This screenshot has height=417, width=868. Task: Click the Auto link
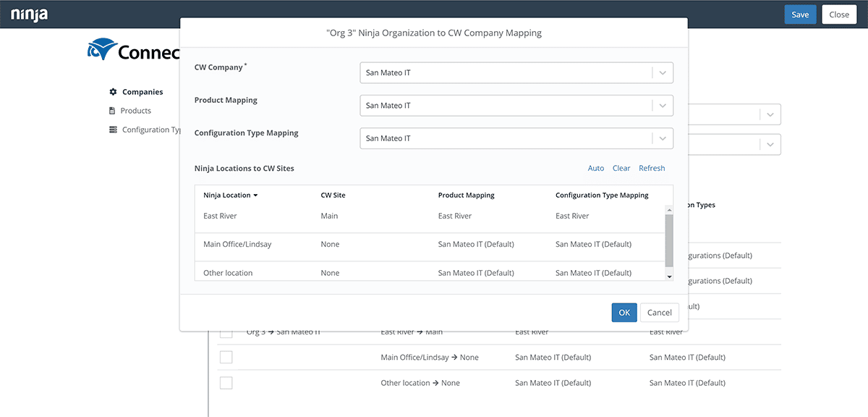coord(595,168)
